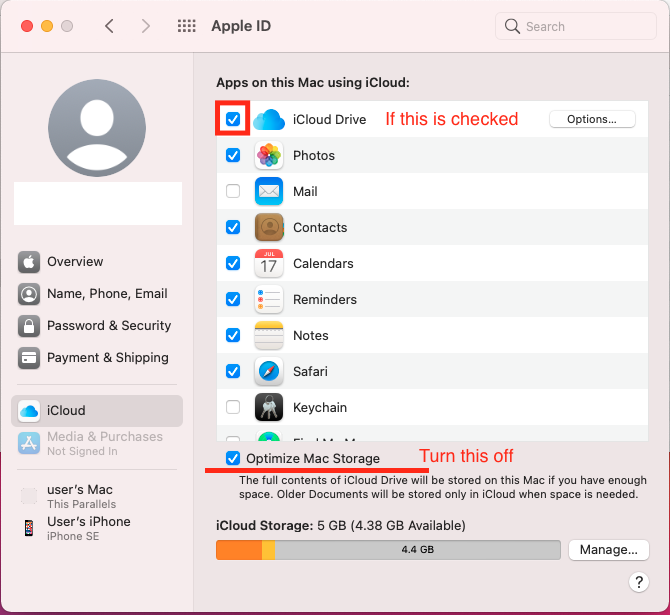Click the Name, Phone, Email person icon

[x=29, y=294]
